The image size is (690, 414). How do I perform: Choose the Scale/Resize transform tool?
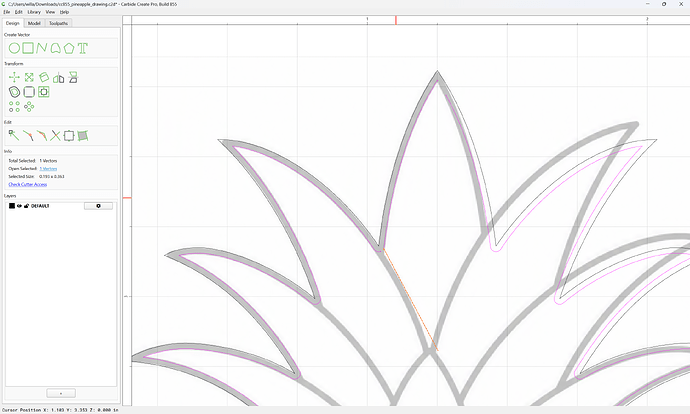29,77
